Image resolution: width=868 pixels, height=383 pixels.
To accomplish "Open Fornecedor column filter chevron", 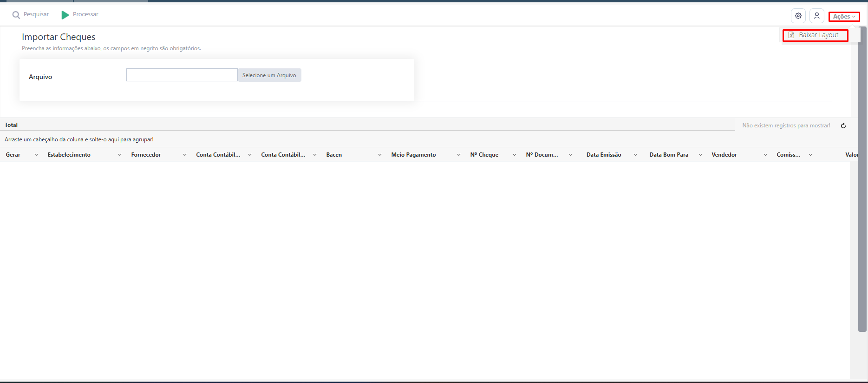I will 185,155.
